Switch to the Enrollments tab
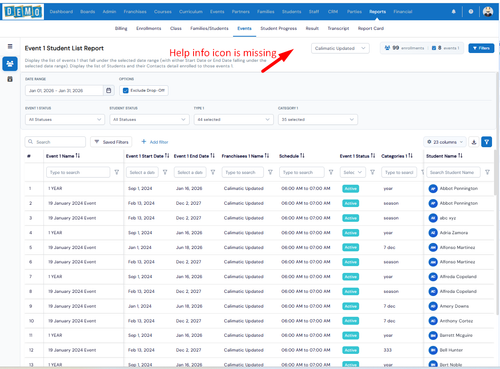 pos(149,28)
